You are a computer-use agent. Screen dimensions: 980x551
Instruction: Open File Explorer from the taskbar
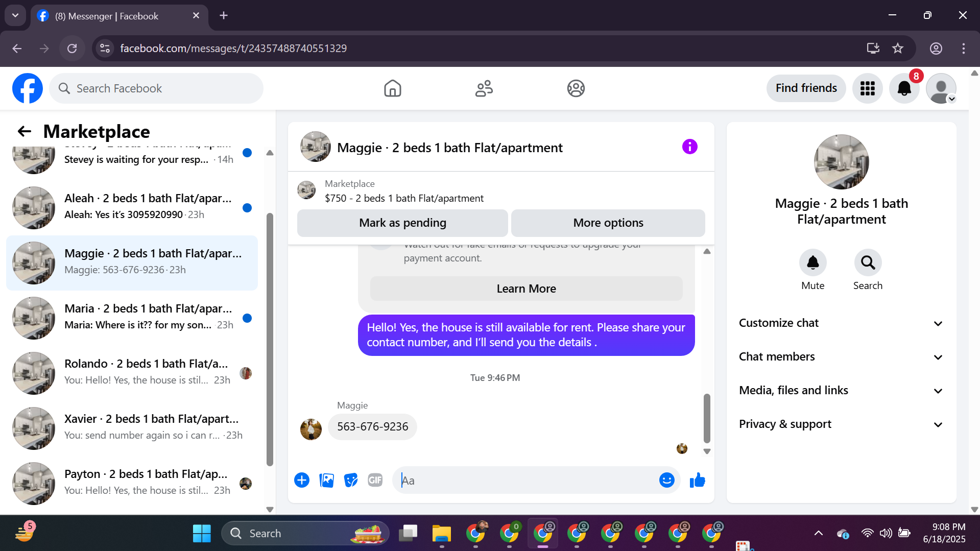441,533
